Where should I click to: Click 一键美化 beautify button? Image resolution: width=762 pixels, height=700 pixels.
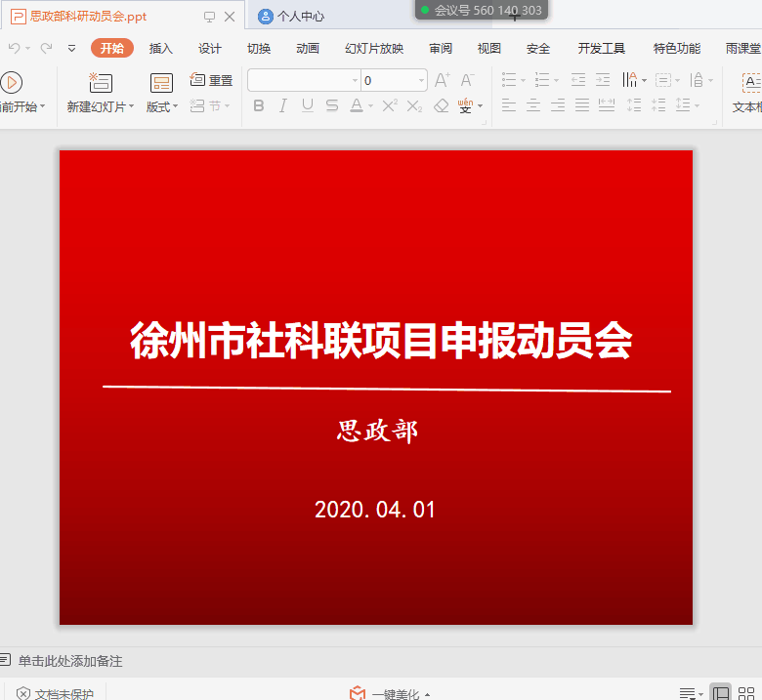pos(391,693)
